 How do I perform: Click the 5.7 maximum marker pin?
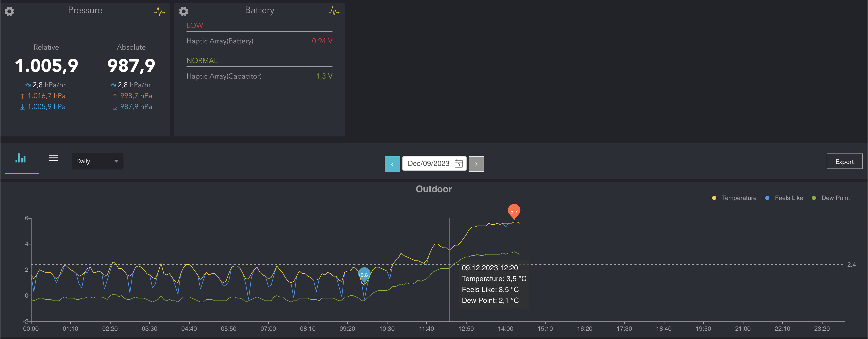[x=514, y=211]
